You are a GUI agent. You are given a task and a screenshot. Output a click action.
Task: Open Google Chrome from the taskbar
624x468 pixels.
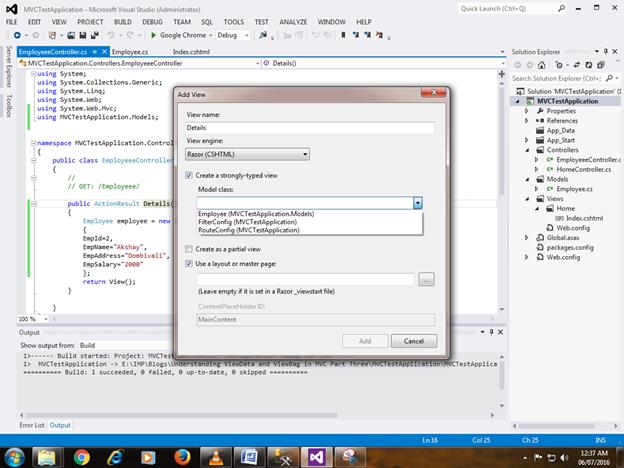tap(81, 455)
